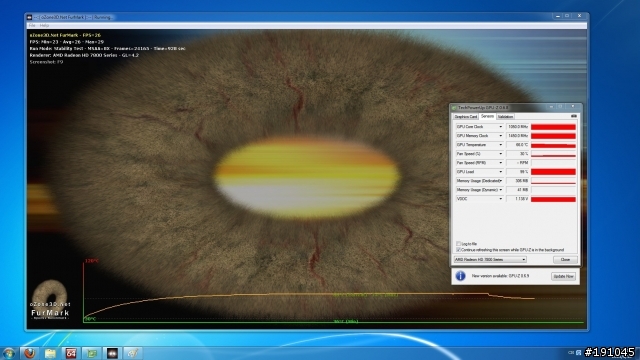Expand the Fan Speed (%) sensor dropdown
640x360 pixels.
pos(501,154)
